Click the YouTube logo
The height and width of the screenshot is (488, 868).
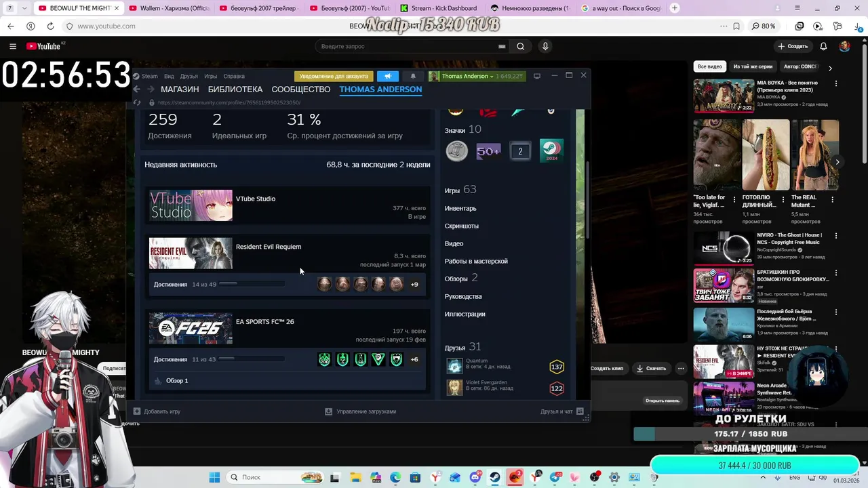click(x=44, y=46)
